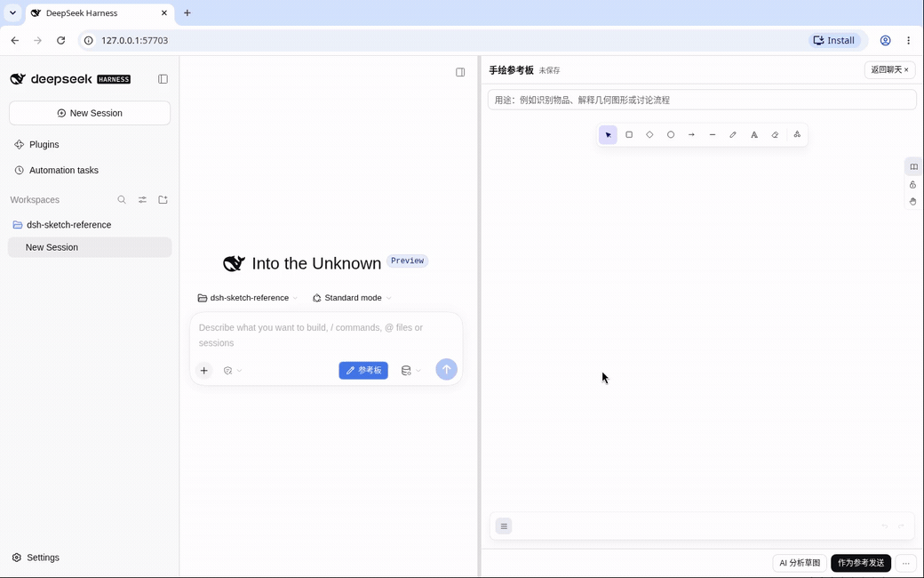Click the 返回聊天 close button

[x=890, y=69]
